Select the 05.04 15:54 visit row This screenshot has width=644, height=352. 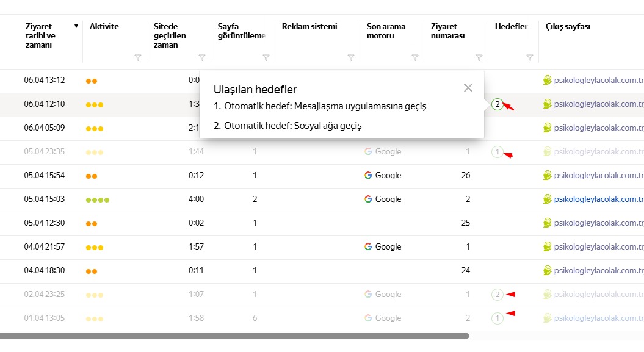tap(45, 176)
